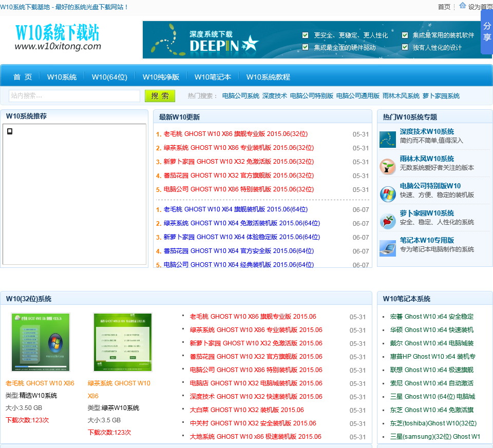
Task: Click the 深度技术W10系统 topic icon
Action: coord(387,140)
